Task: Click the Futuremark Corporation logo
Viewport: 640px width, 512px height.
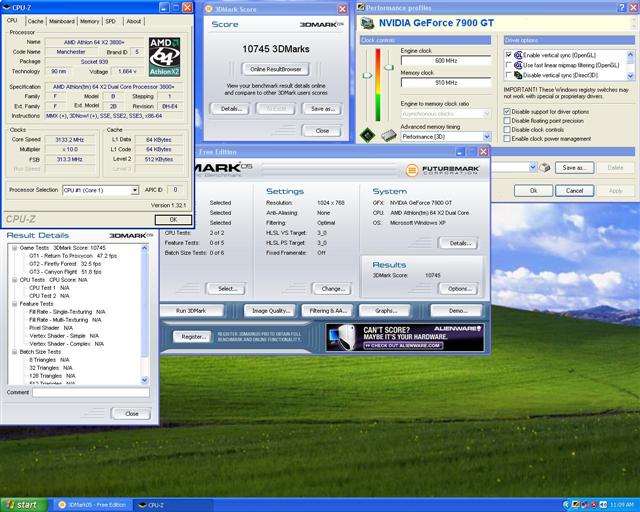Action: point(443,170)
